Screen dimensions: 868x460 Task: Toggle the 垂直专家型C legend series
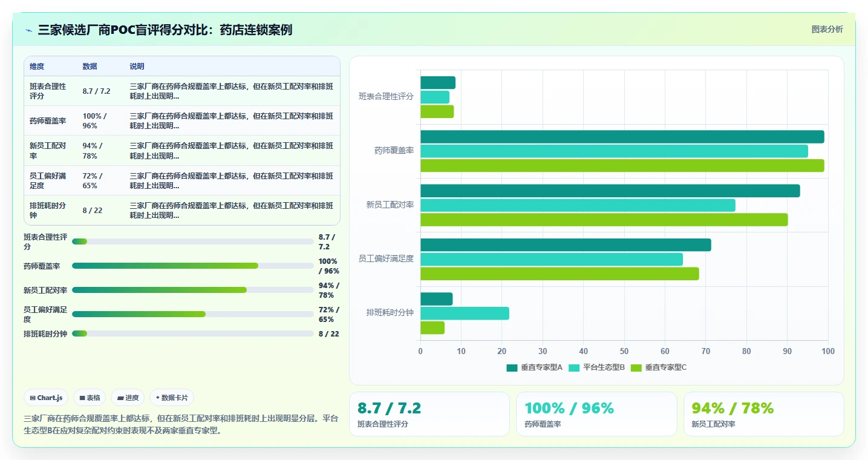659,367
